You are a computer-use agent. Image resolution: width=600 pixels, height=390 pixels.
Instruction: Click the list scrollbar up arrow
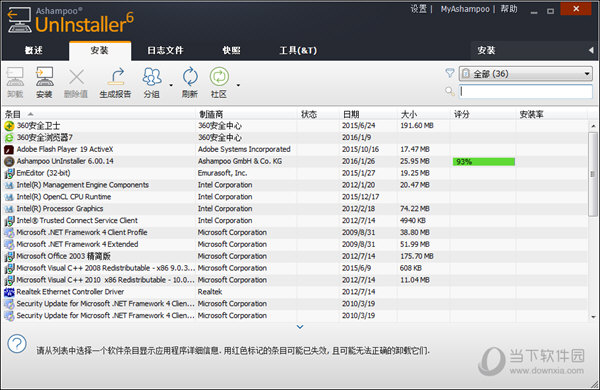pos(593,126)
